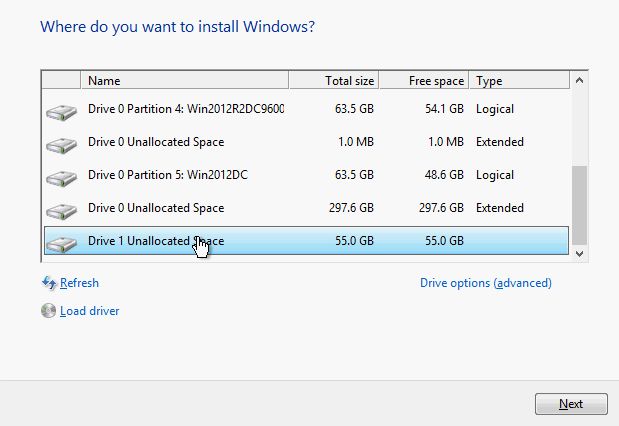
Task: Select Drive 0 Partition 4: Win2012R2DC9600 row
Action: point(186,109)
